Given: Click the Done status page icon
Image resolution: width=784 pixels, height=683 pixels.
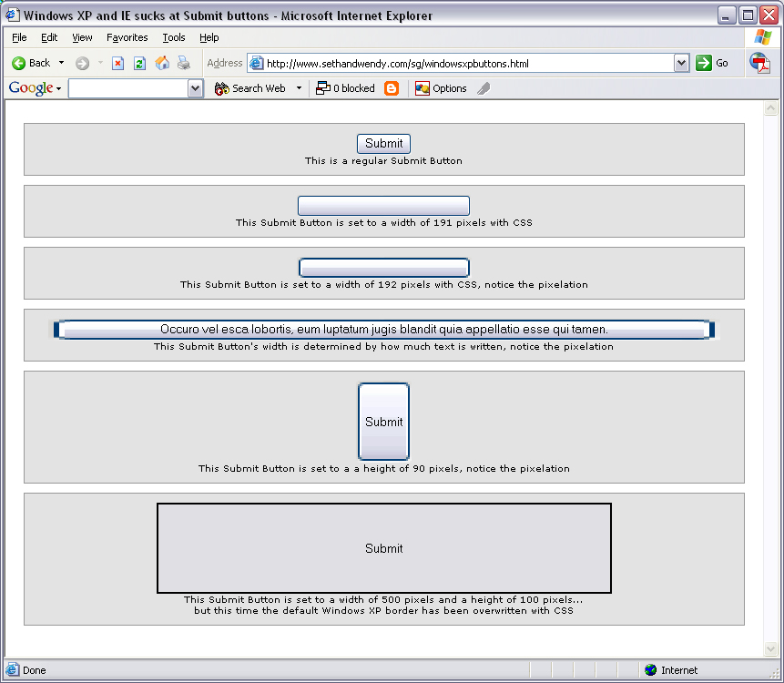Looking at the screenshot, I should tap(13, 669).
